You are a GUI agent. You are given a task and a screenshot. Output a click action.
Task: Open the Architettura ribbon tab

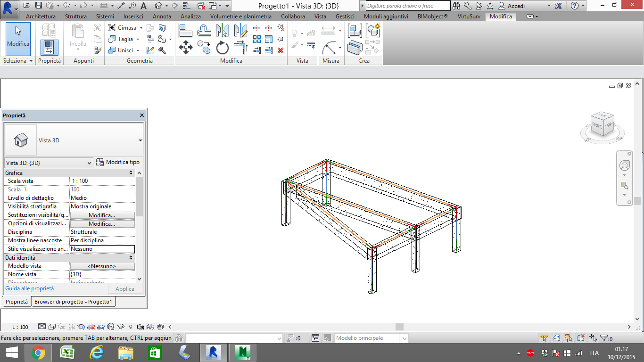41,16
